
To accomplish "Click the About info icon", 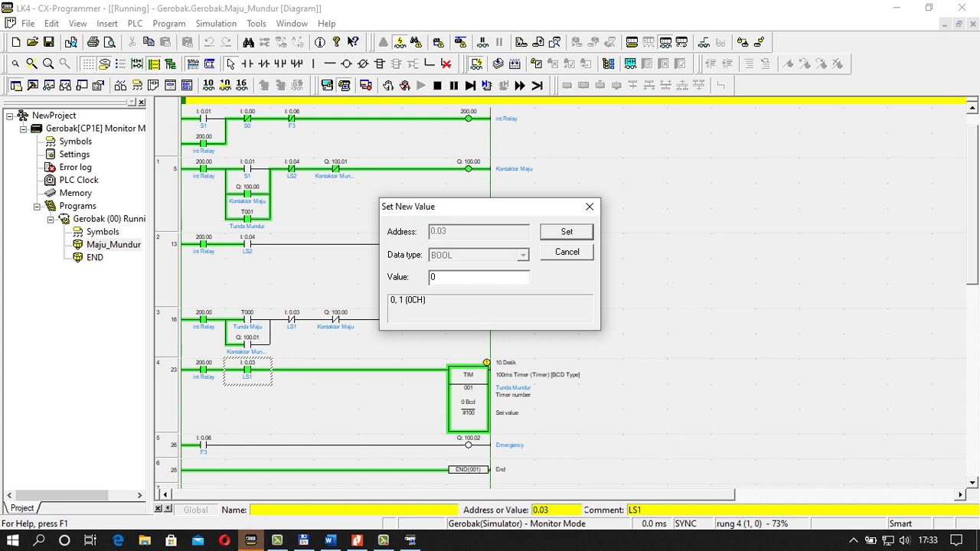I will tap(320, 42).
